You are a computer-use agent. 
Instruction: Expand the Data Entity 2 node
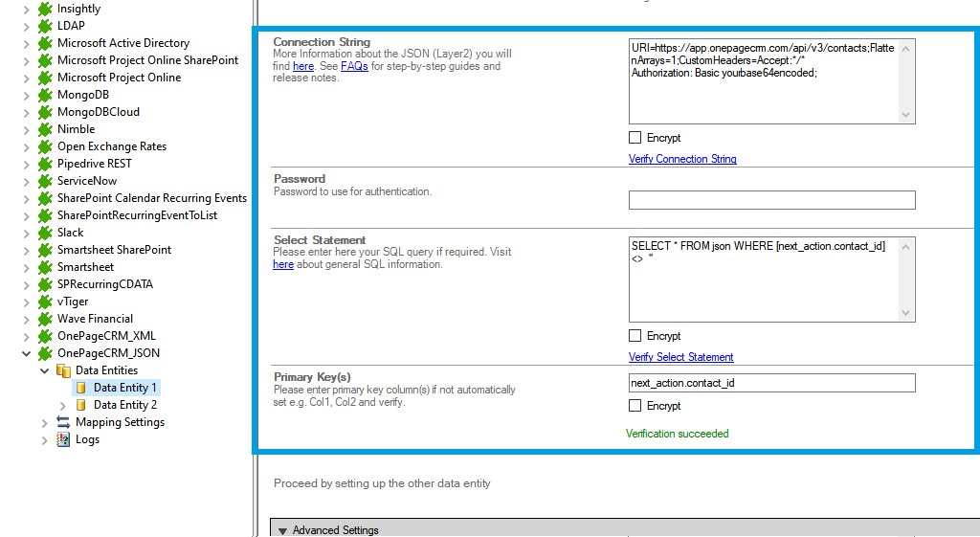[62, 405]
